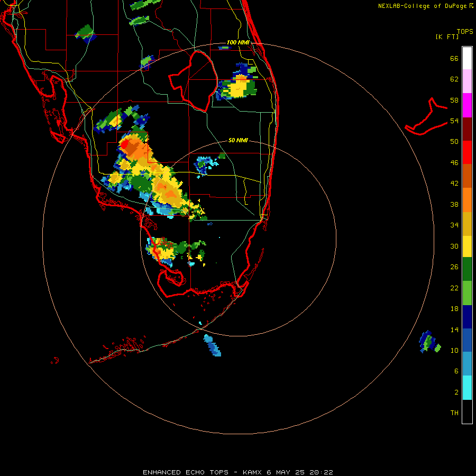
Task: Pick the cyan legend swatch
Action: pos(467,388)
